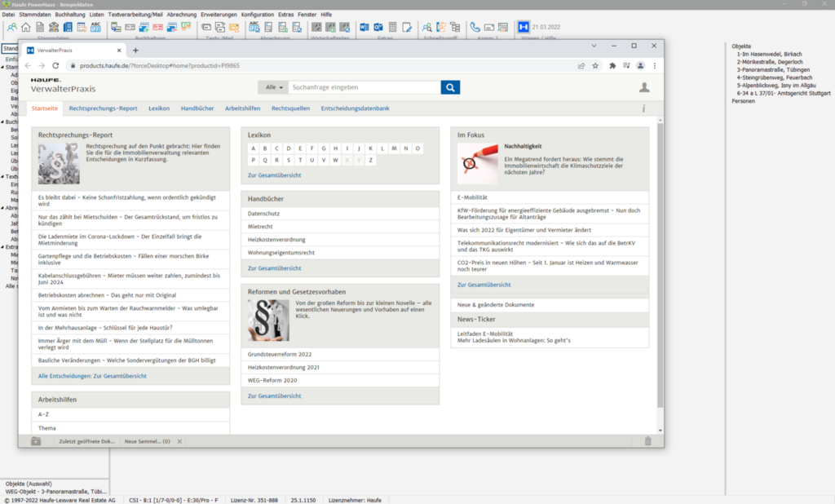
Task: Click the scrollbar down arrow of page
Action: point(660,430)
